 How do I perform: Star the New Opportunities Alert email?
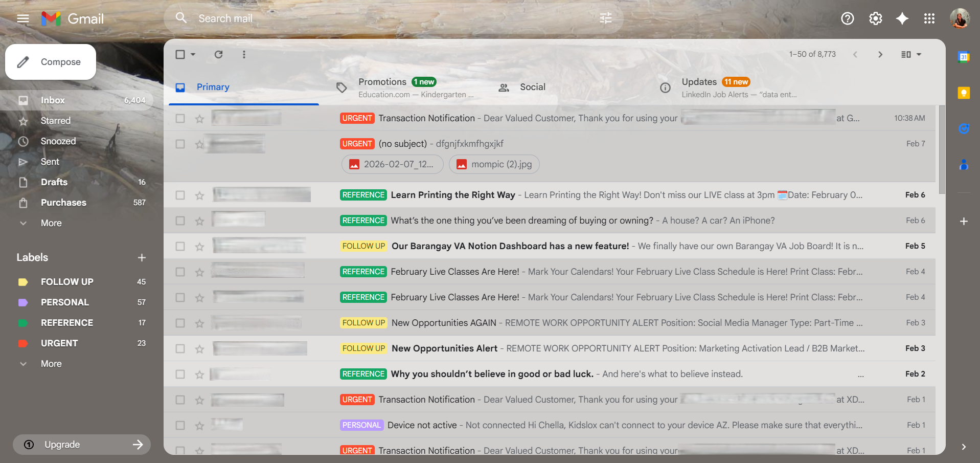coord(199,349)
